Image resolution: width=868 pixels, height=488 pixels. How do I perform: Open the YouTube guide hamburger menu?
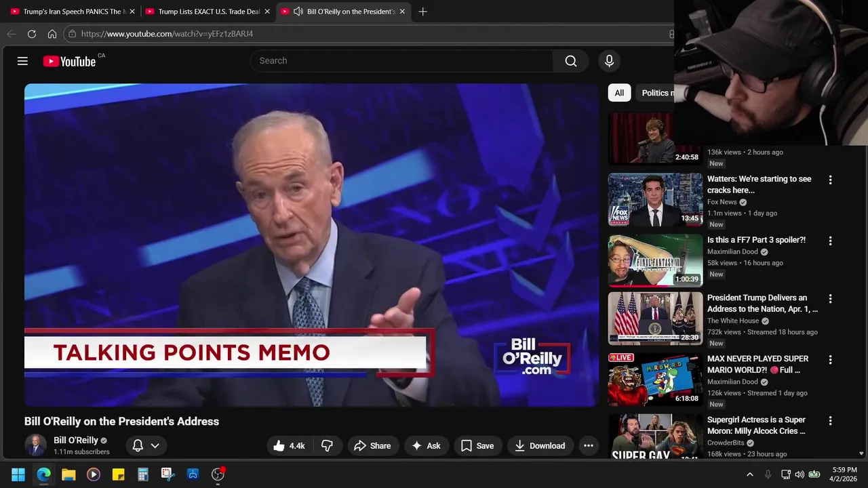[22, 61]
